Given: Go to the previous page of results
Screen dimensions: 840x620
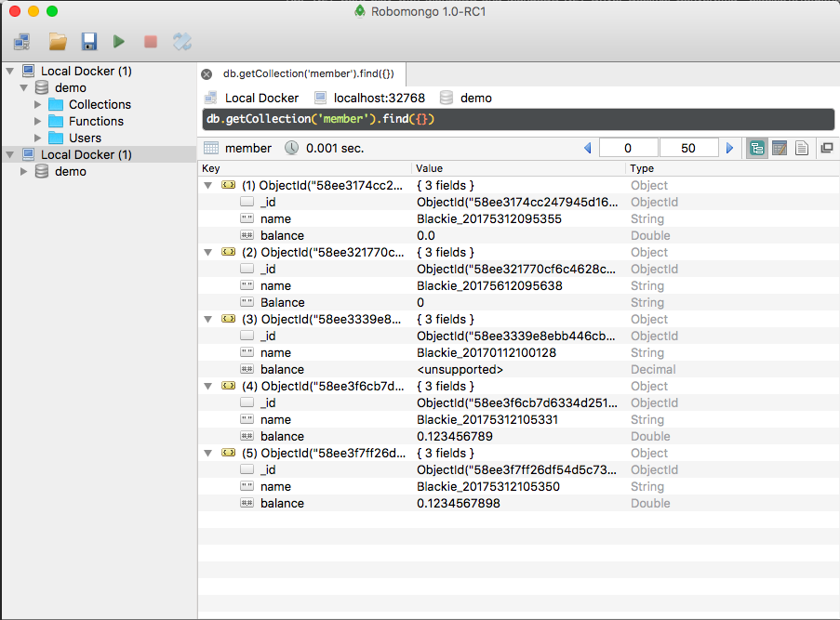Looking at the screenshot, I should (x=587, y=148).
